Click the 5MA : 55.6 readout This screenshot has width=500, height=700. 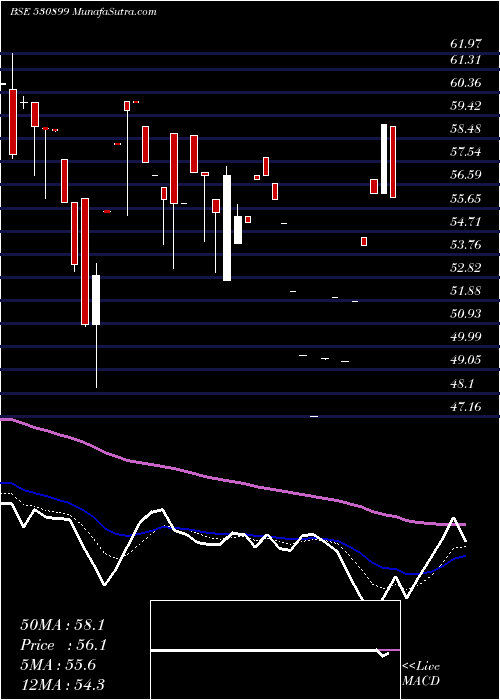click(58, 665)
